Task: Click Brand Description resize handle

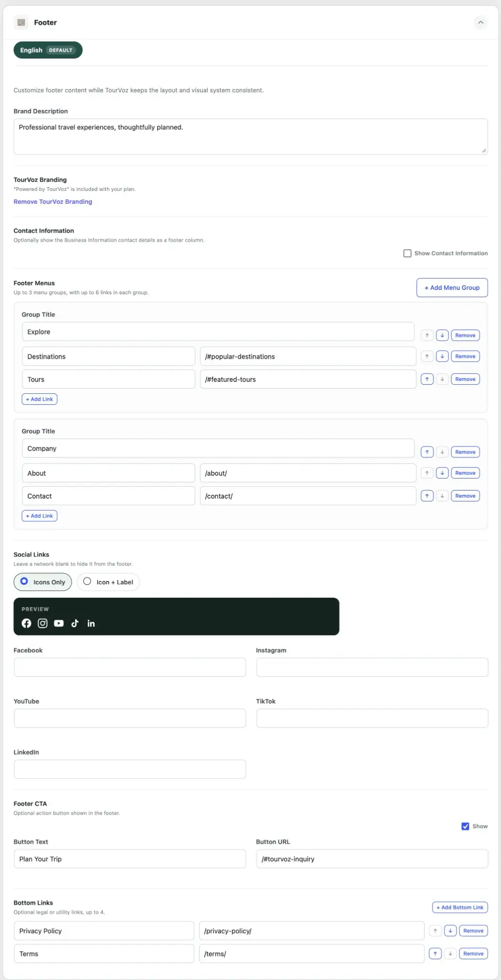Action: coord(484,150)
